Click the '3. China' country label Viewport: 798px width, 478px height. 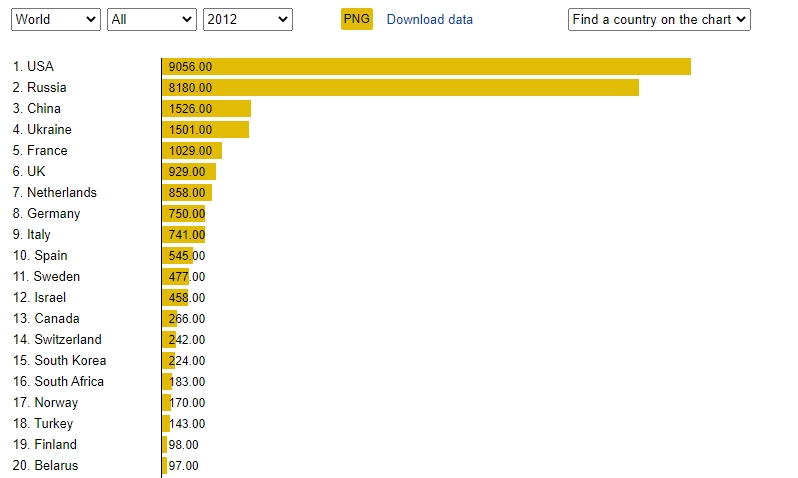click(37, 108)
